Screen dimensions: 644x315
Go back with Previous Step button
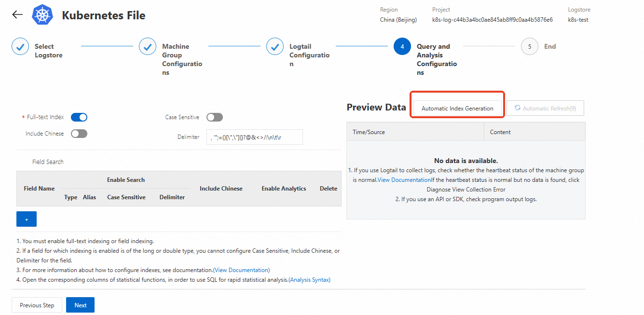[x=37, y=305]
